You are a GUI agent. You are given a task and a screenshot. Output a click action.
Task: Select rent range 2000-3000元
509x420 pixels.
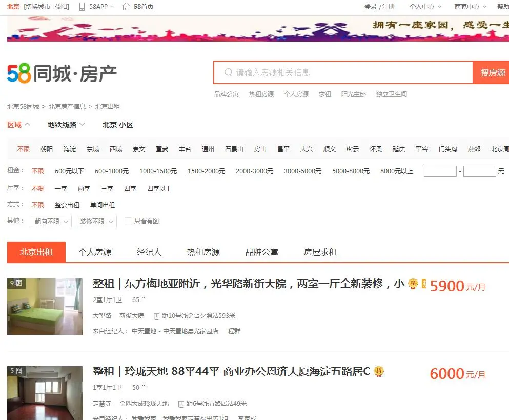pos(254,171)
